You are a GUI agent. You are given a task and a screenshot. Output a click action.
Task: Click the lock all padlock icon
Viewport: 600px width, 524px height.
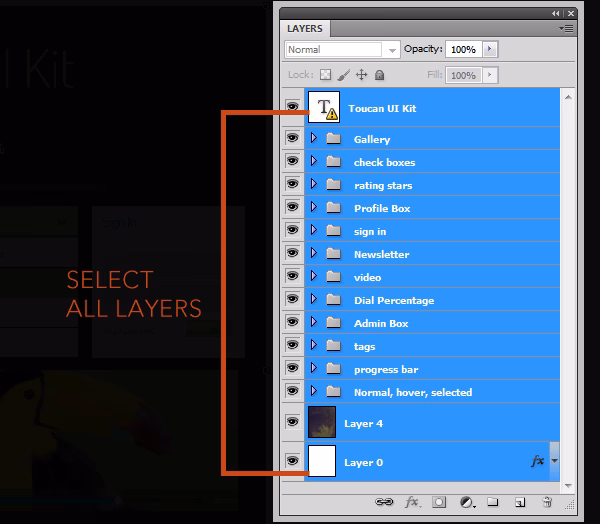(380, 75)
